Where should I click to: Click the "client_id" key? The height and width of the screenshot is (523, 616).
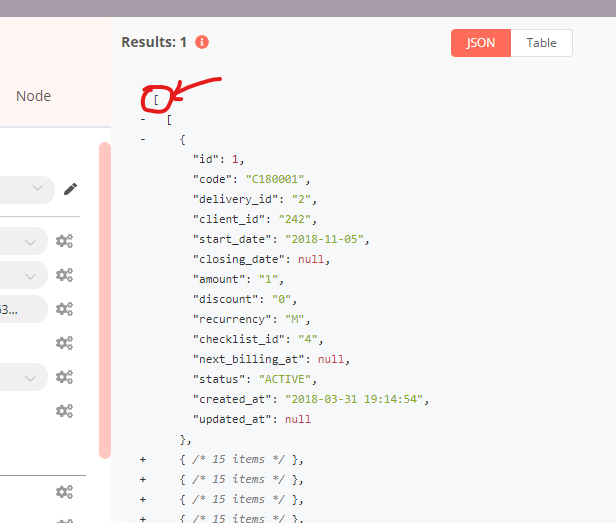[x=229, y=219]
